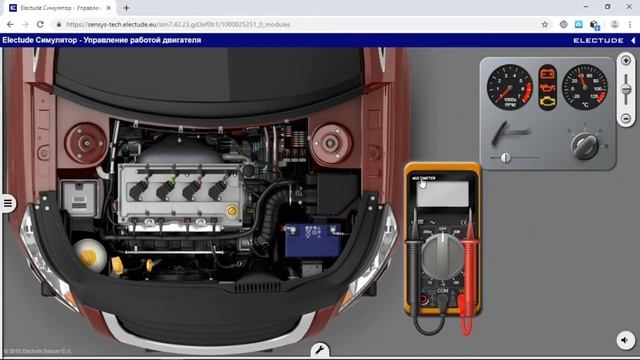
Task: Click the zoom in plus button
Action: [626, 61]
